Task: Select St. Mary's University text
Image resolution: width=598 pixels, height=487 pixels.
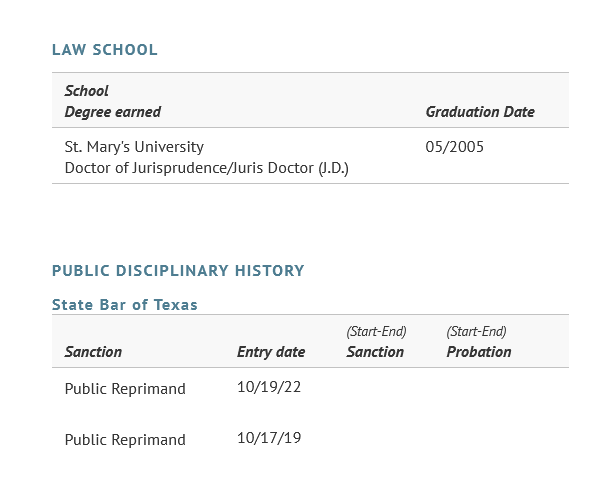Action: [x=134, y=147]
